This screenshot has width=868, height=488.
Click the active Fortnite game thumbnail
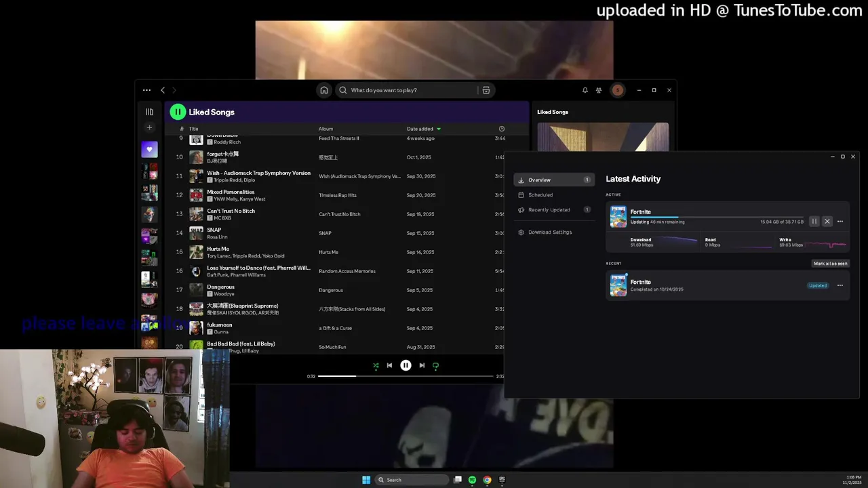(618, 217)
